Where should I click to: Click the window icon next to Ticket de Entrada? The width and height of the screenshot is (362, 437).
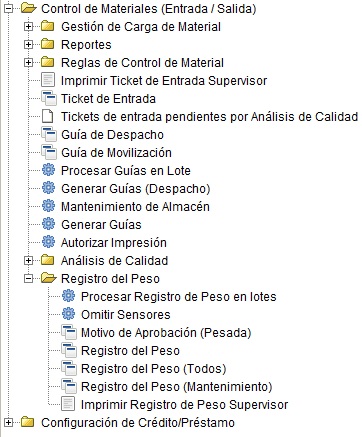coord(49,98)
